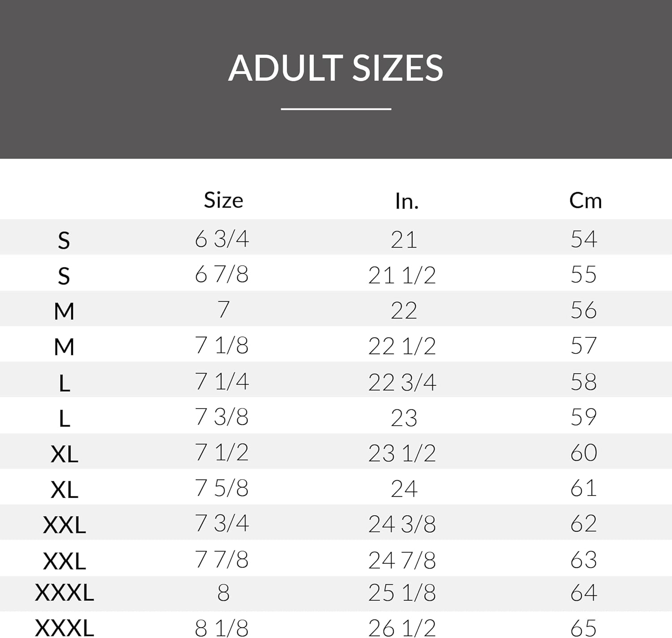Screen dimensions: 672x638
Task: Click the 26 1/2 inches value
Action: click(402, 628)
